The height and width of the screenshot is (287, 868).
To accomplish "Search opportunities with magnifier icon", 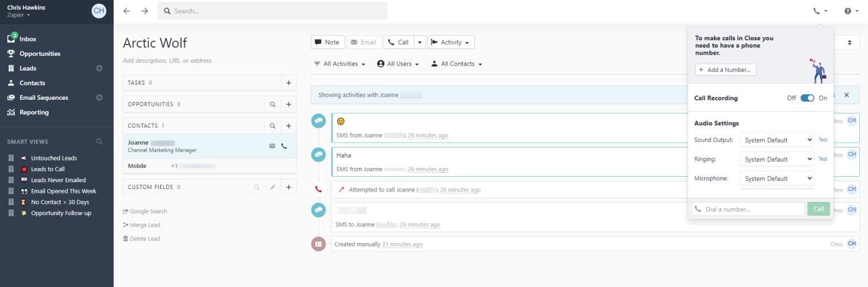I will [x=272, y=104].
